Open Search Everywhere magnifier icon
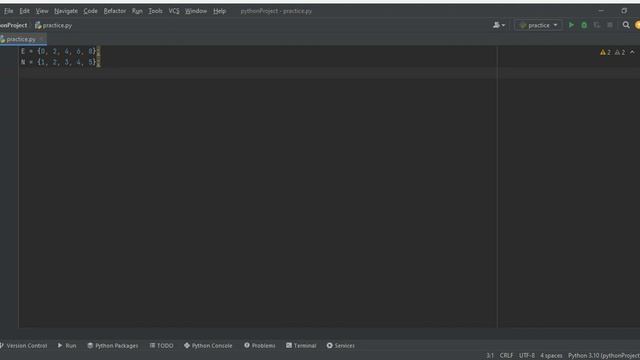This screenshot has width=640, height=360. tap(626, 25)
